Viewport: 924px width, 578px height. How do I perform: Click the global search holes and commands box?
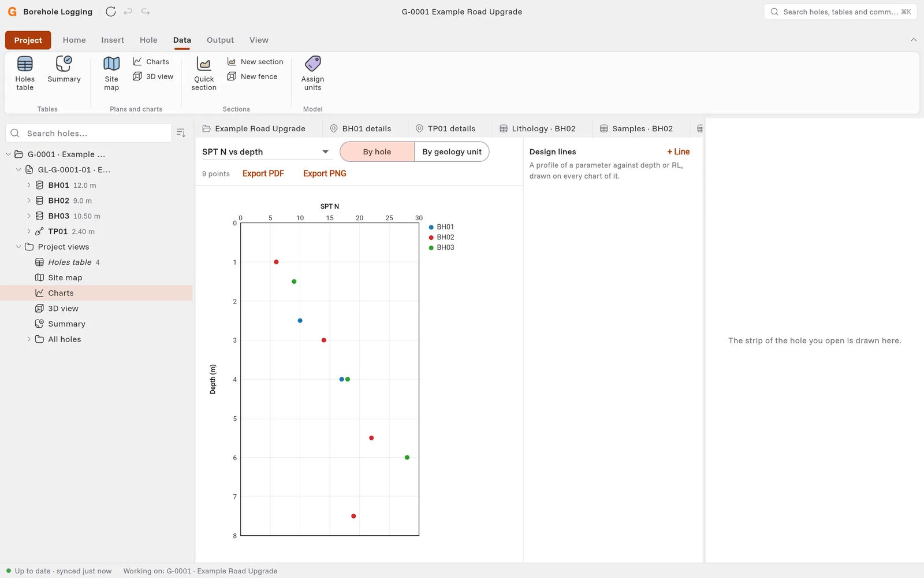coord(840,12)
